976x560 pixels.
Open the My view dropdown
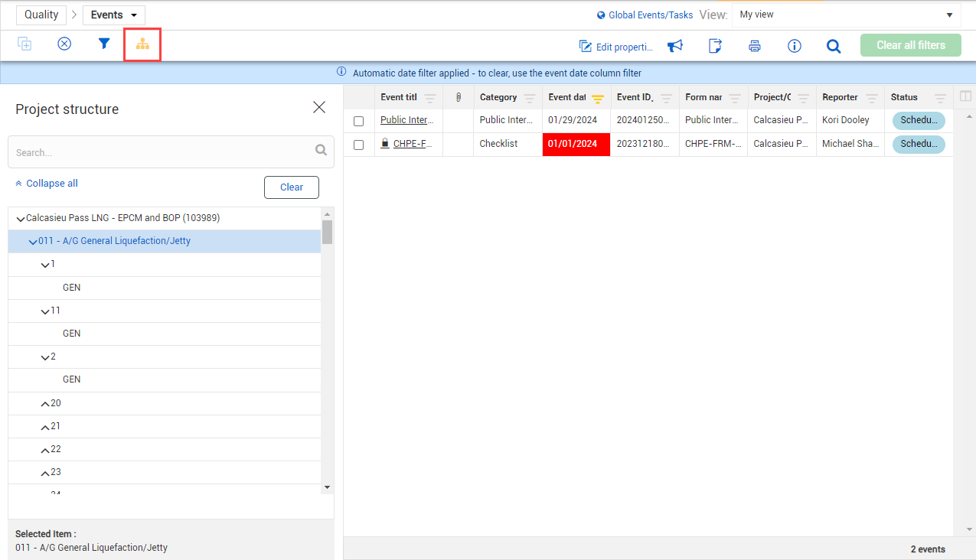click(846, 15)
